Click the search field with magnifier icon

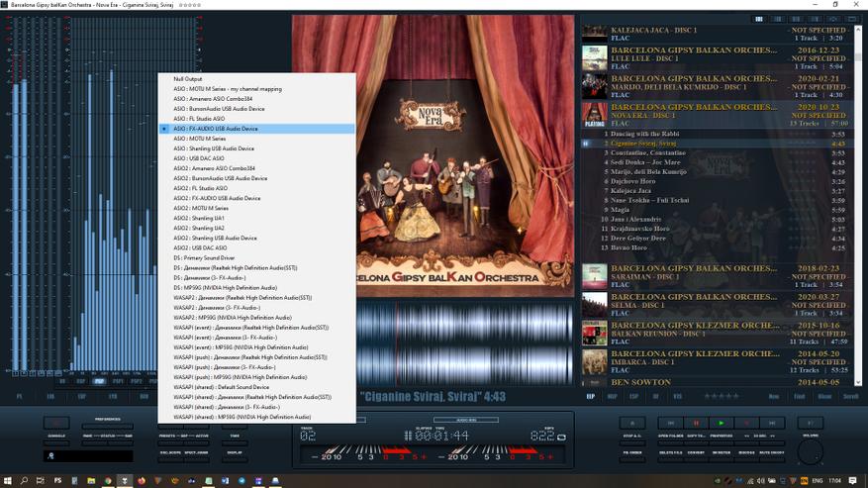[x=88, y=456]
